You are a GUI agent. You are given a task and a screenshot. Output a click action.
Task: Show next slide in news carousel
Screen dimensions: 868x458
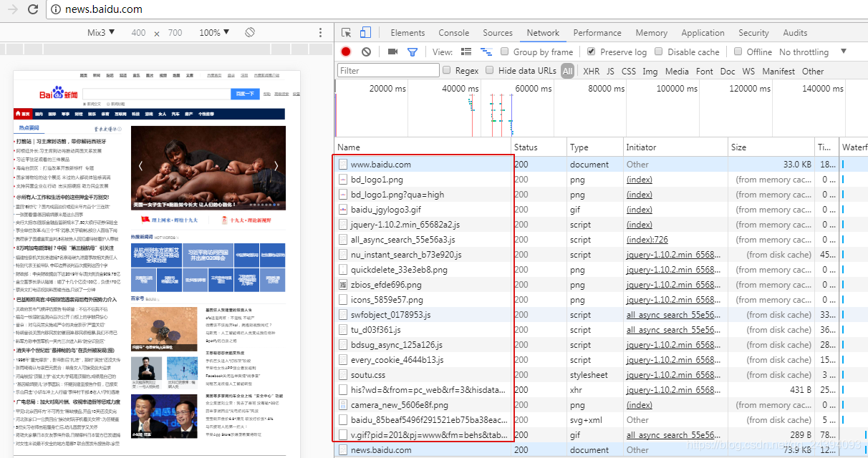pyautogui.click(x=276, y=165)
